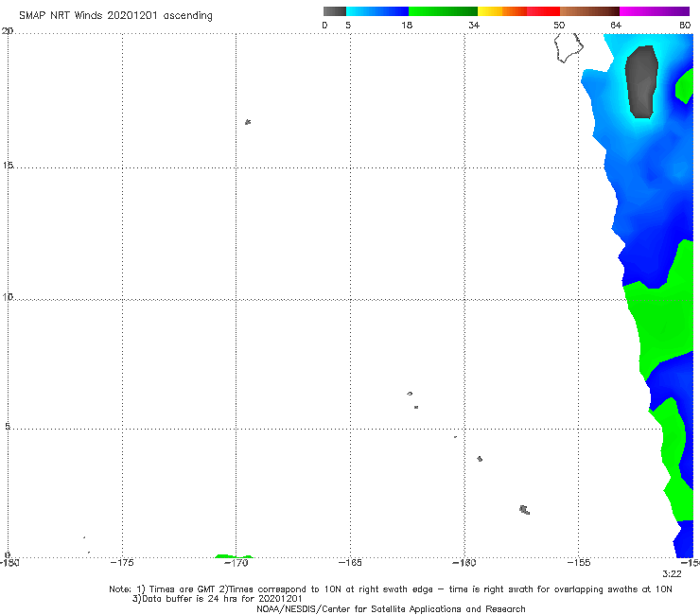Click the color bar label '18'
The width and height of the screenshot is (700, 615).
click(x=407, y=25)
